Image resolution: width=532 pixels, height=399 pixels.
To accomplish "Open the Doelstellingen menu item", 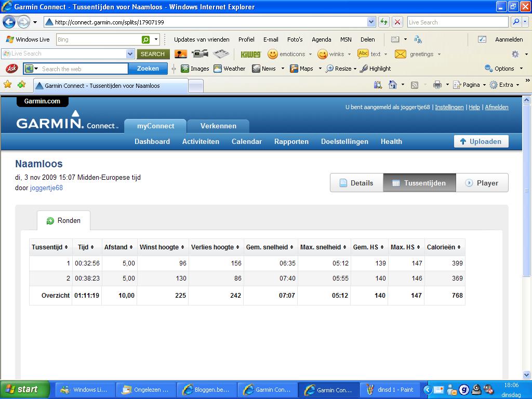I will (x=345, y=141).
